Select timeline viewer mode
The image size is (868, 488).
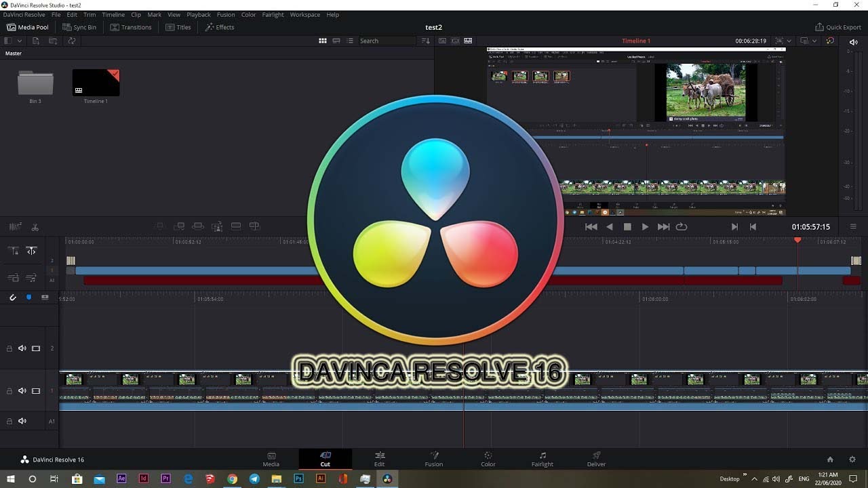pos(468,41)
